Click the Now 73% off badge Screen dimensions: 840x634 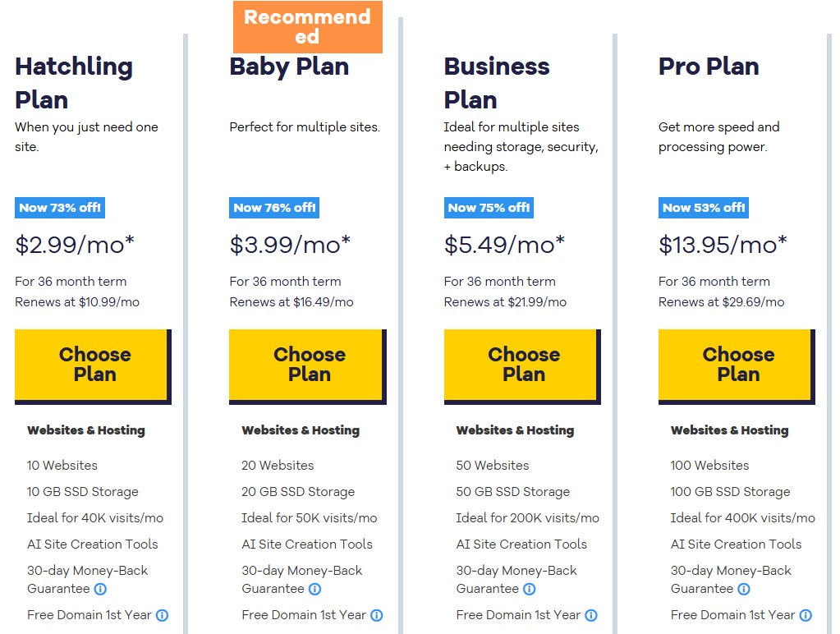click(x=60, y=208)
